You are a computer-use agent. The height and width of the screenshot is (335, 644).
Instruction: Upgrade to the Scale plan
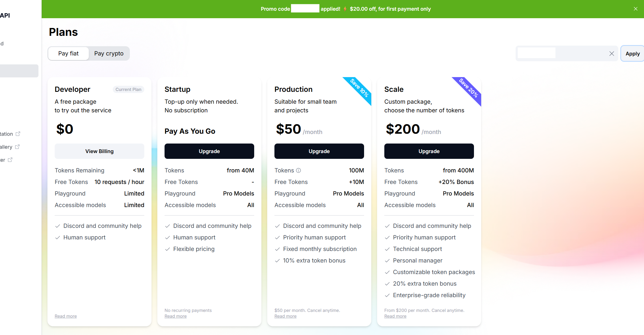(429, 151)
